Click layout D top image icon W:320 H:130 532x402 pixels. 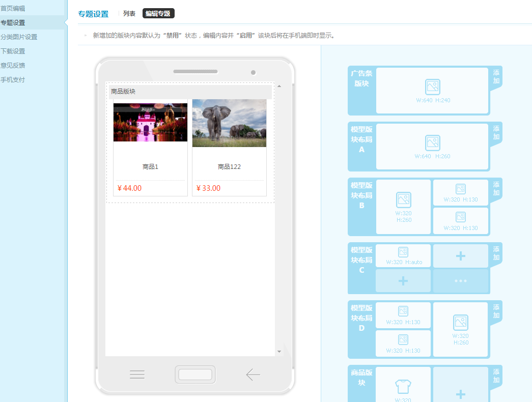click(x=403, y=311)
